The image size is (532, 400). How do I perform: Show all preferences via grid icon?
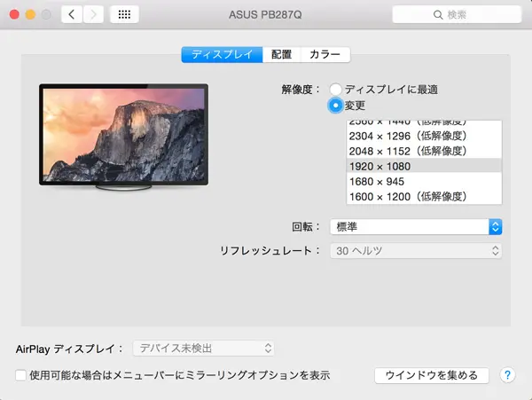click(x=124, y=14)
